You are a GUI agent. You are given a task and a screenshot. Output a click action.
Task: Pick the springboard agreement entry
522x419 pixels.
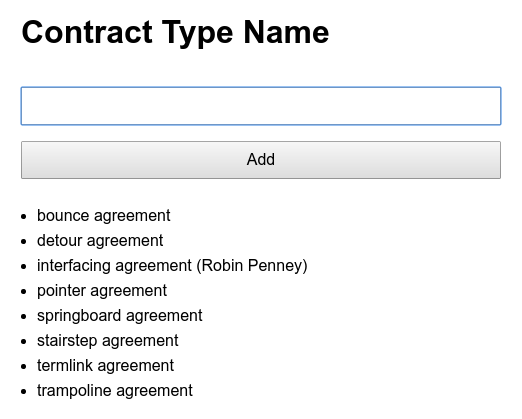[120, 316]
